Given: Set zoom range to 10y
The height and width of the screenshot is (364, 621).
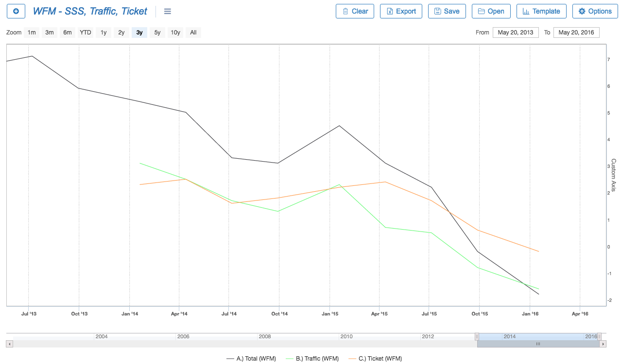Looking at the screenshot, I should click(175, 33).
